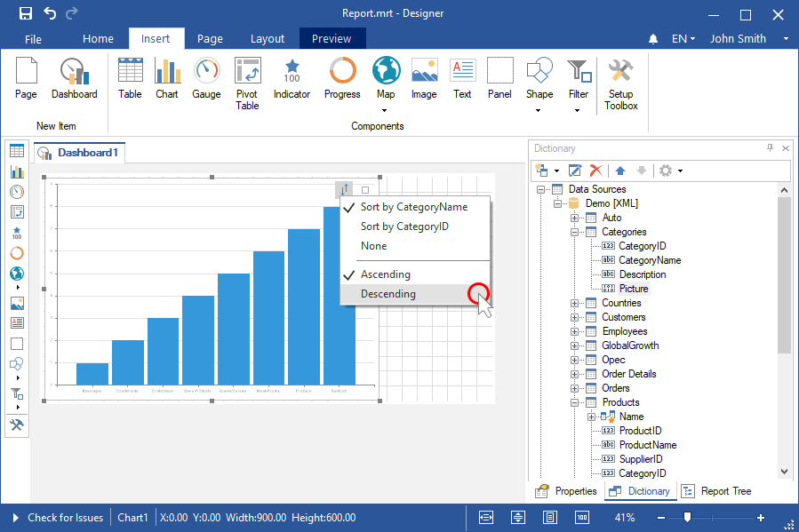Open the File menu button

33,39
